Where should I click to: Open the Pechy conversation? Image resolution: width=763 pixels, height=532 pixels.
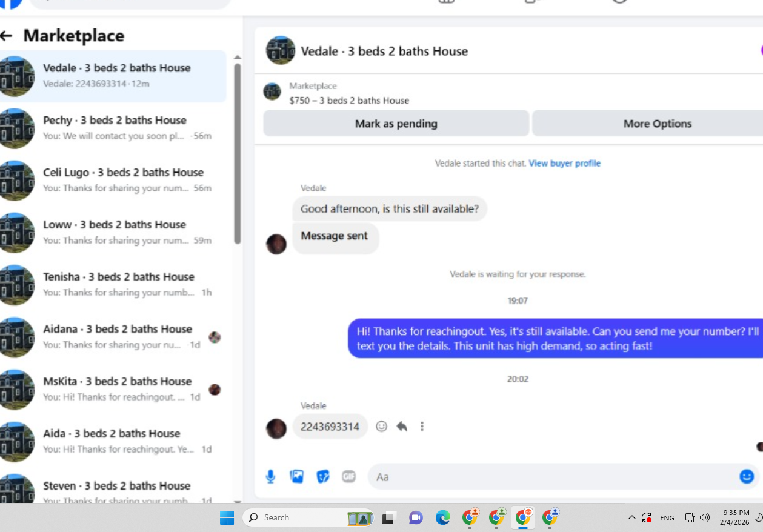[113, 128]
